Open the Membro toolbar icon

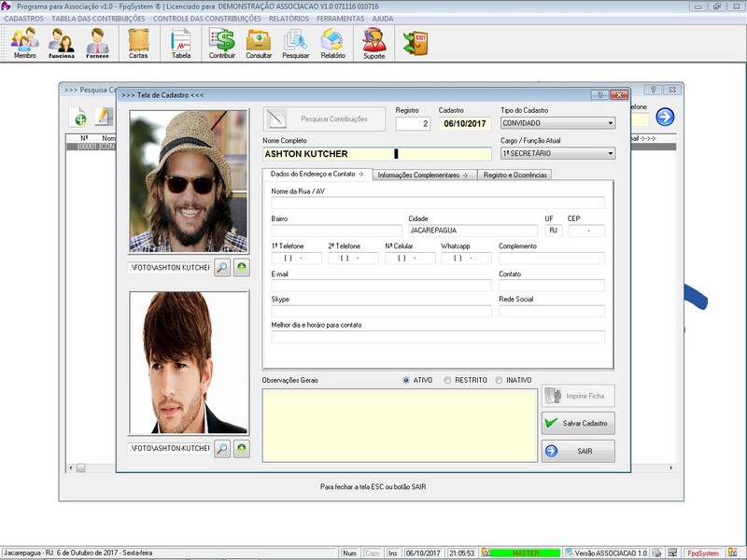click(24, 43)
